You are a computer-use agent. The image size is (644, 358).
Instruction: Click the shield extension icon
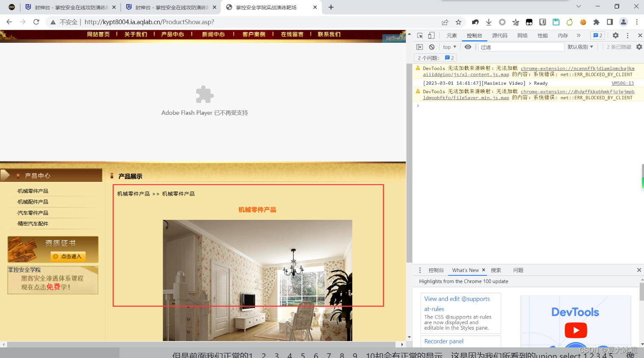point(543,22)
